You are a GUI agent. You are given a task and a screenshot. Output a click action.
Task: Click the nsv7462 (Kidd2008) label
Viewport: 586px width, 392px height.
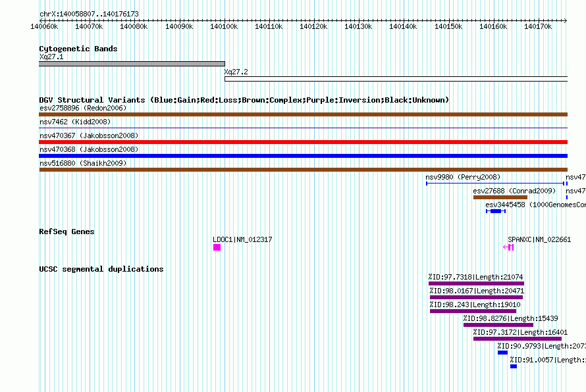tap(75, 122)
